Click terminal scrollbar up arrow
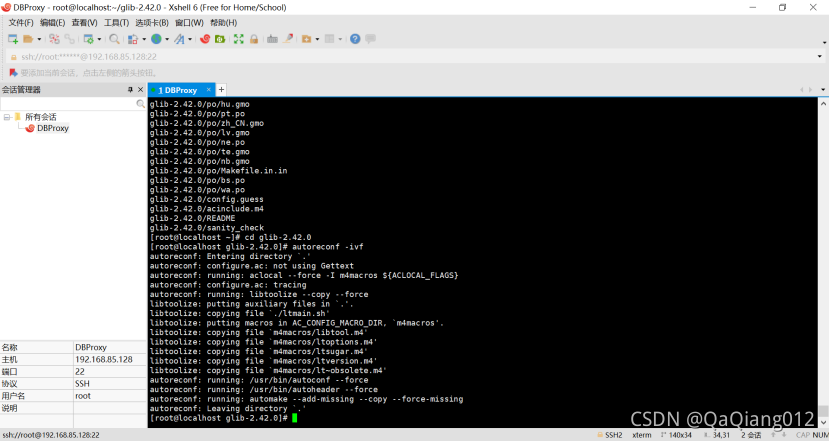 coord(823,104)
